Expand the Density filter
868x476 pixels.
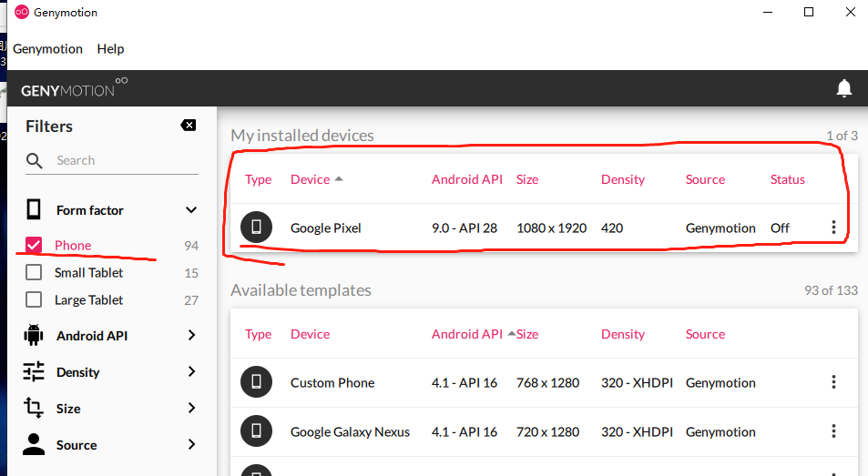pyautogui.click(x=191, y=371)
